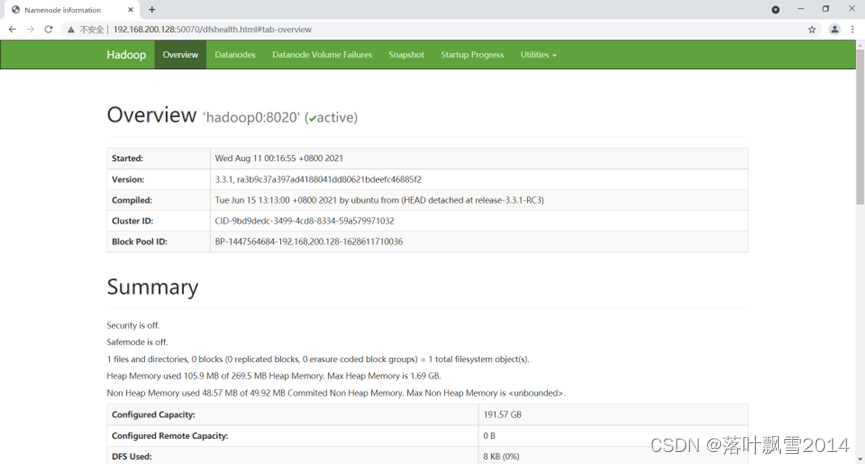Click the compiled 'Tue Jun 15 13:13:00' value
This screenshot has height=464, width=865.
[x=379, y=200]
